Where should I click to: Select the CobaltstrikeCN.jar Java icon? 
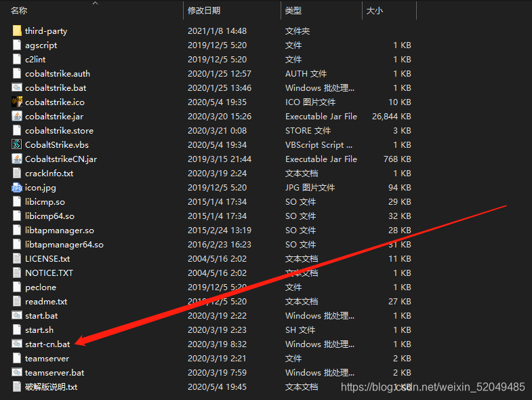click(17, 159)
